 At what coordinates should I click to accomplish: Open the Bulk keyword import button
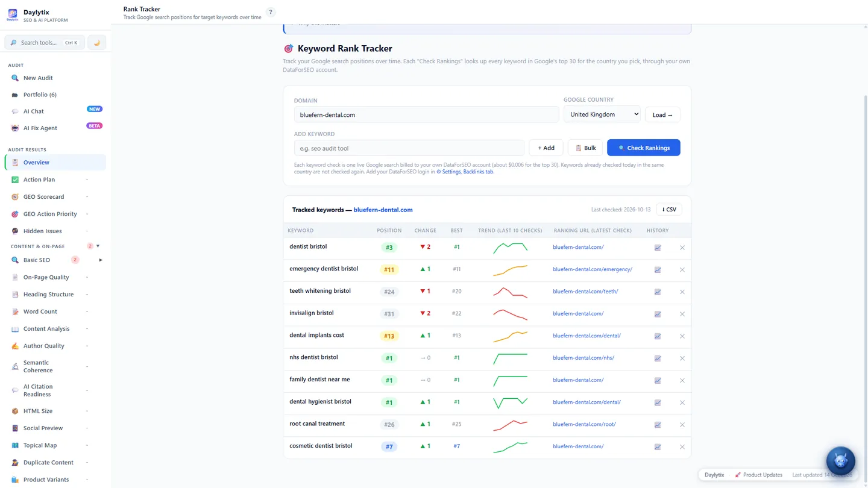point(585,148)
